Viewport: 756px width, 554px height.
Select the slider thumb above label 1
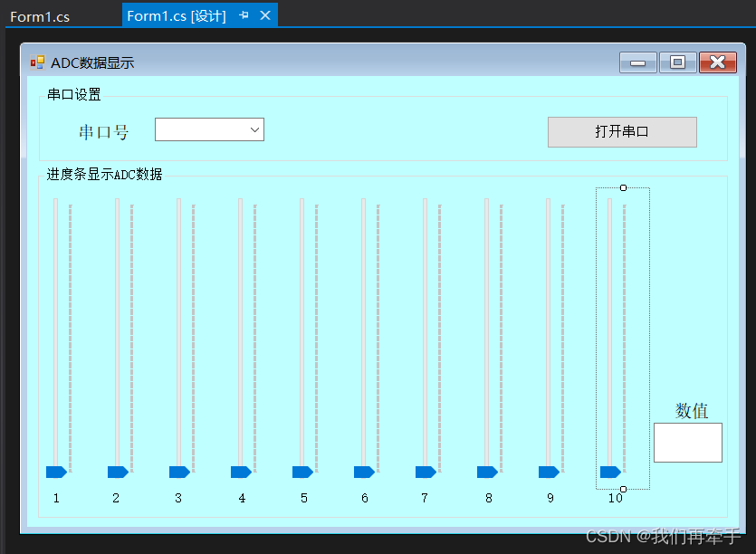[x=56, y=472]
